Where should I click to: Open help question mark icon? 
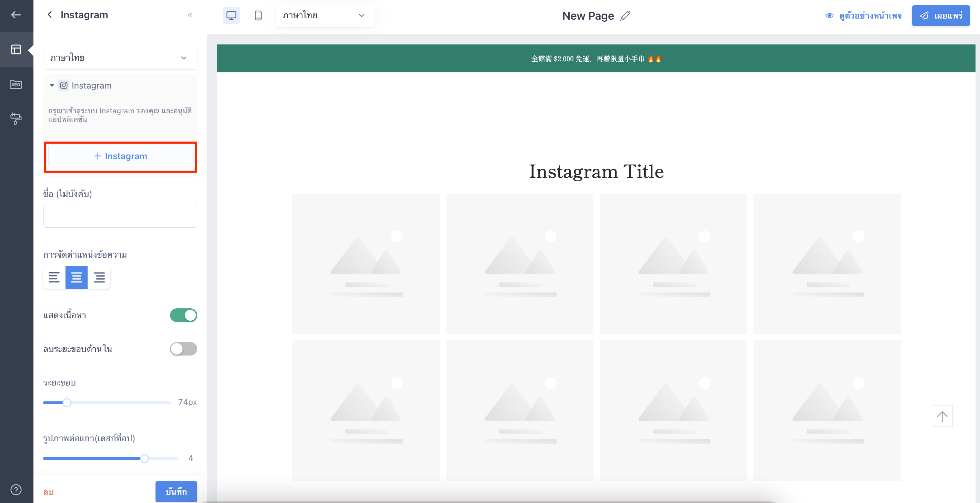coord(16,490)
